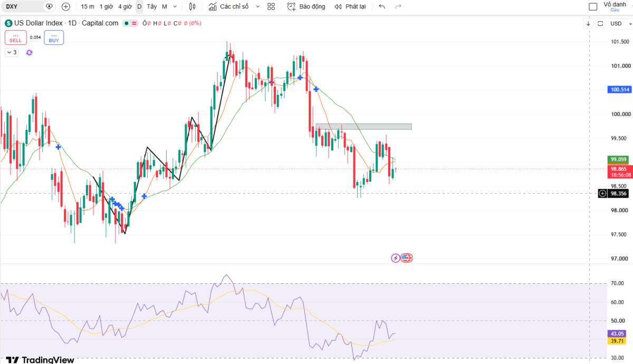
Task: Select the gray rectangle zone drawing
Action: tap(363, 126)
